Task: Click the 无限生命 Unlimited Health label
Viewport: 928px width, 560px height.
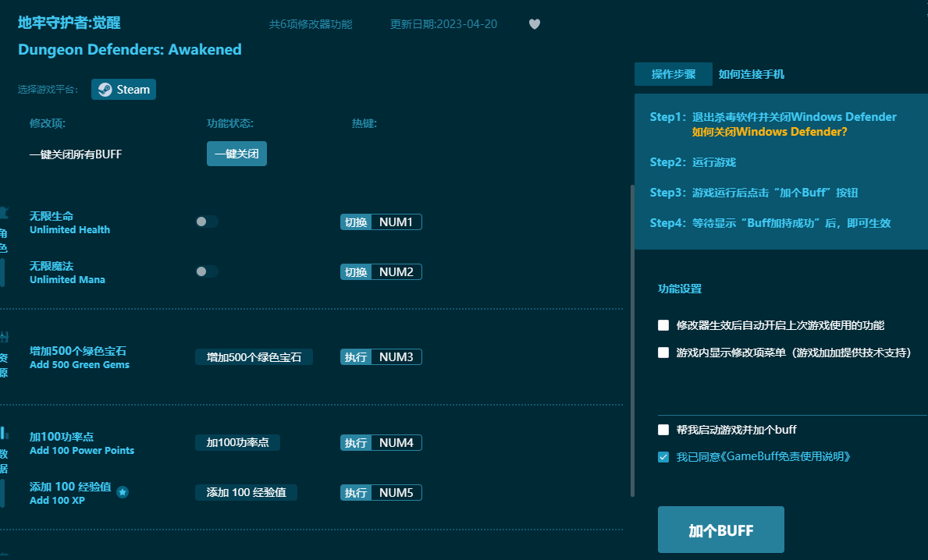Action: (x=69, y=222)
